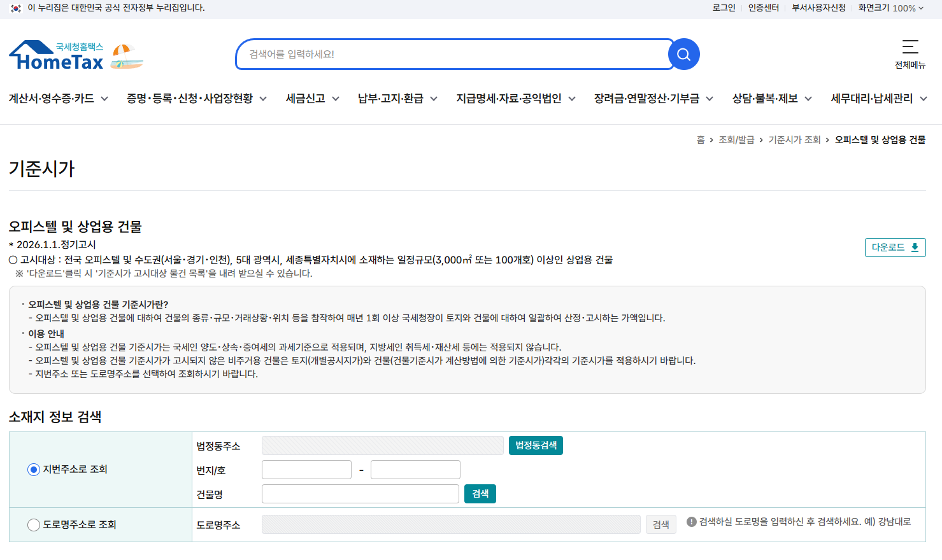Click the 법정동주소 field
The image size is (942, 560).
(383, 445)
